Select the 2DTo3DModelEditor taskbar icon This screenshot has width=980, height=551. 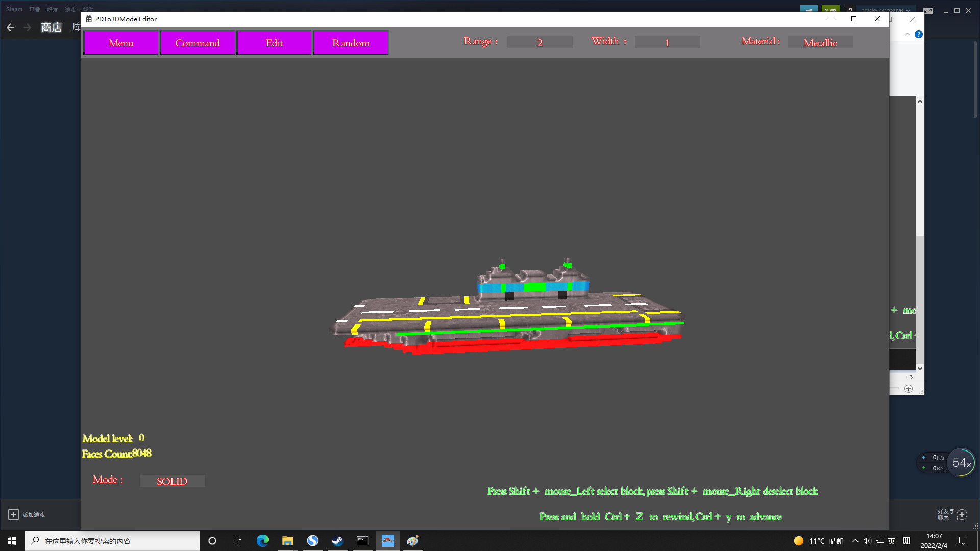388,540
